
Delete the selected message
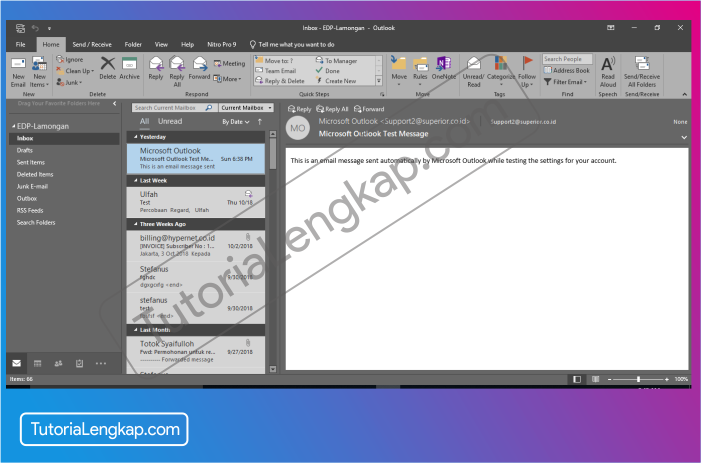[x=107, y=68]
